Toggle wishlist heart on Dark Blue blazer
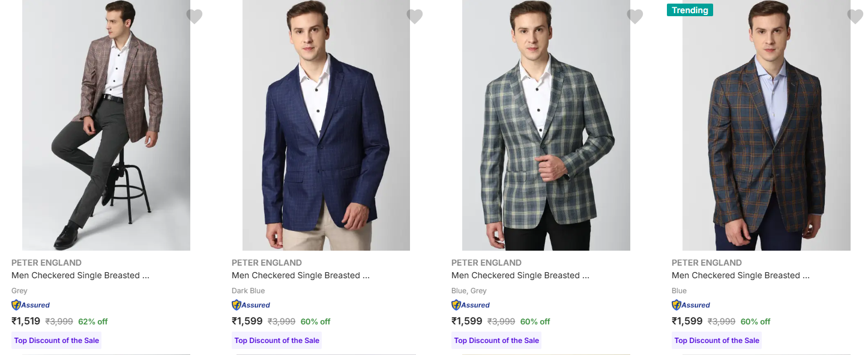The image size is (868, 355). pyautogui.click(x=415, y=17)
